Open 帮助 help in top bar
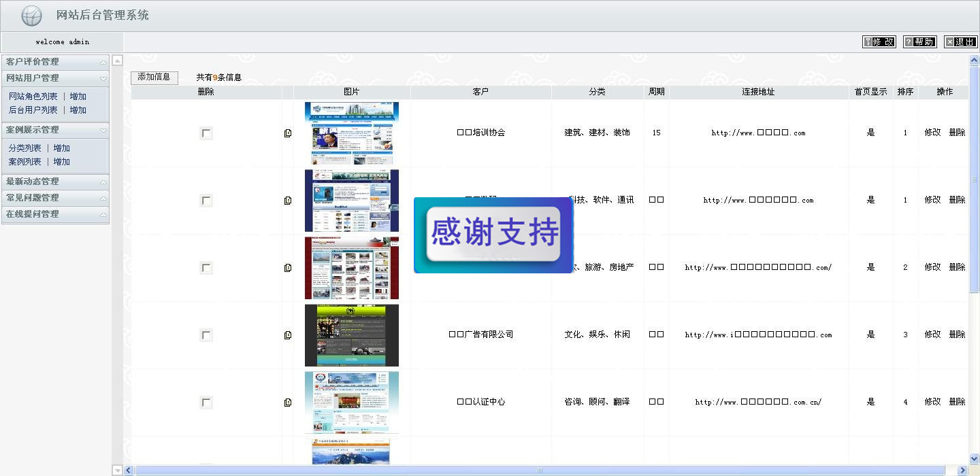This screenshot has height=476, width=980. click(920, 42)
